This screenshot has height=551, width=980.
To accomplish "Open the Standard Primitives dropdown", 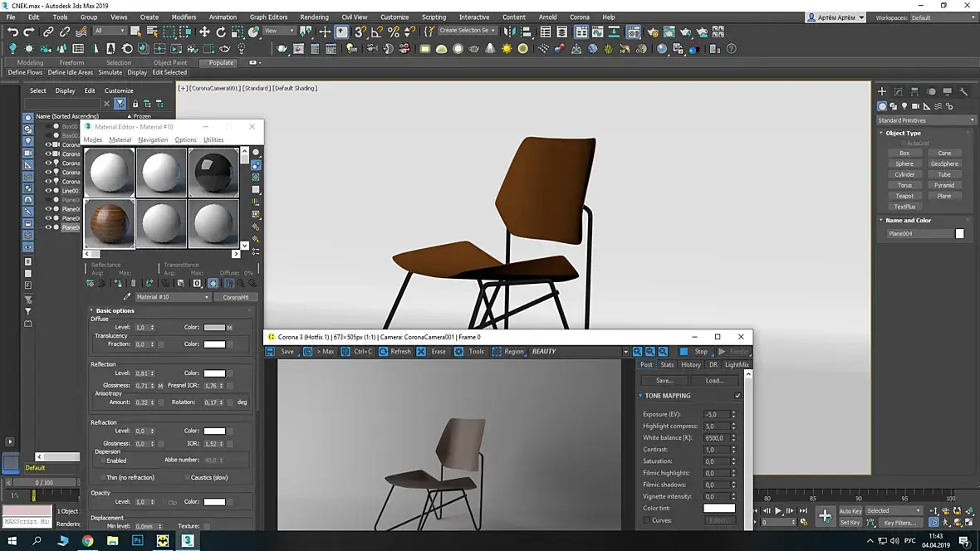I will tap(926, 120).
